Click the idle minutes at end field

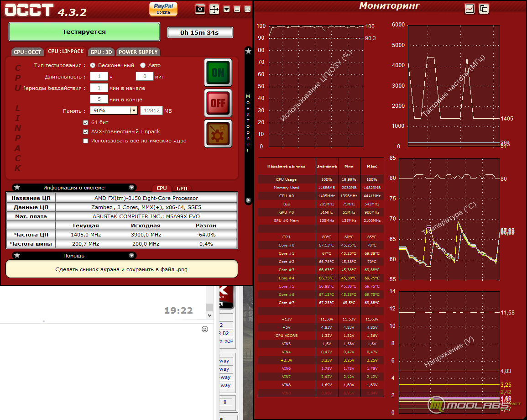(x=99, y=99)
